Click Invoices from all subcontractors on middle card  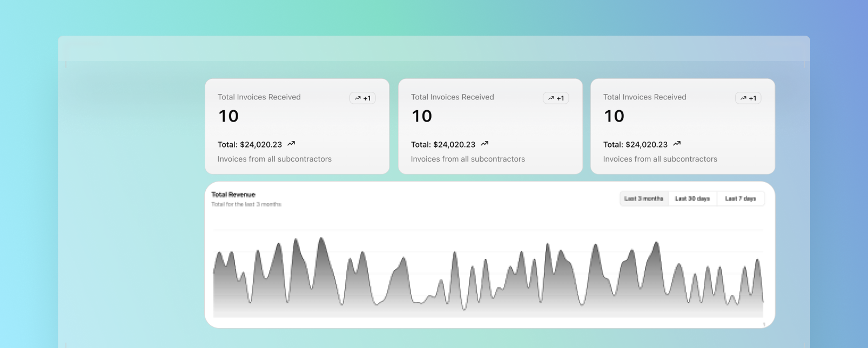coord(468,159)
